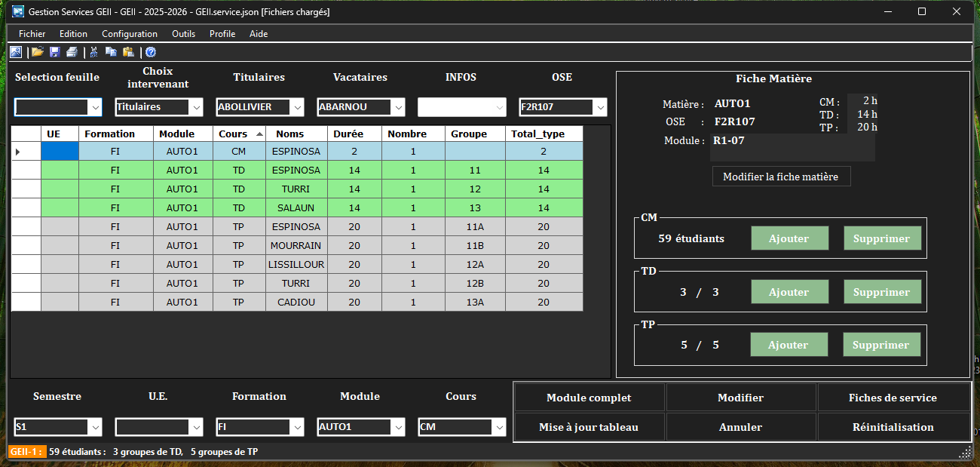The width and height of the screenshot is (980, 467).
Task: Click the Noms column header
Action: [297, 134]
